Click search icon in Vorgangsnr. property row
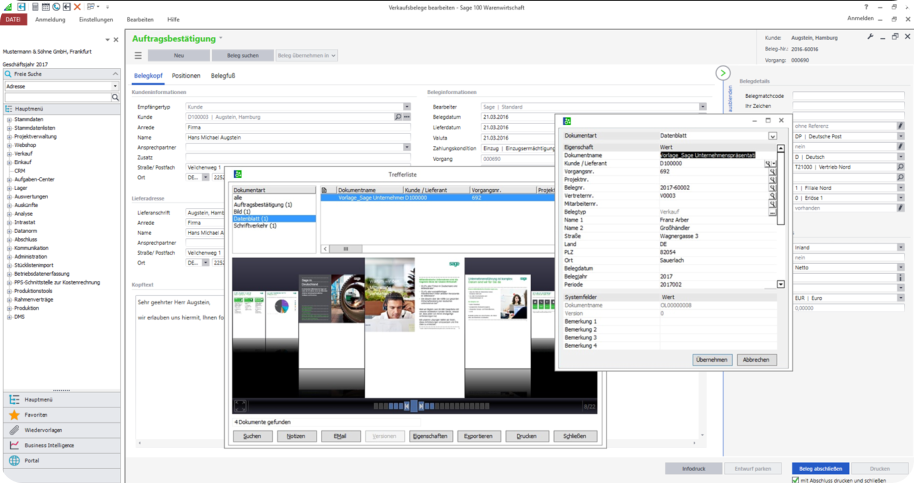The width and height of the screenshot is (914, 483). (772, 172)
